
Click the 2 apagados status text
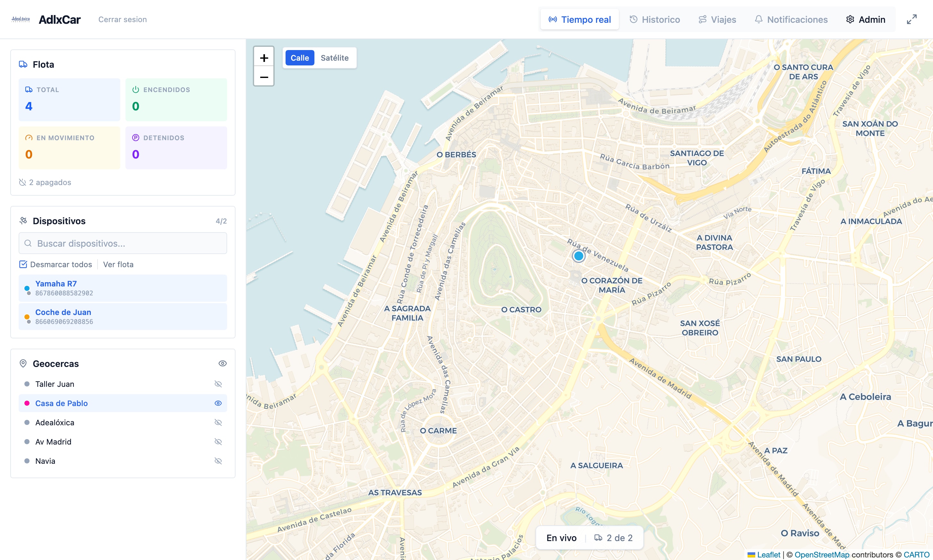(50, 182)
